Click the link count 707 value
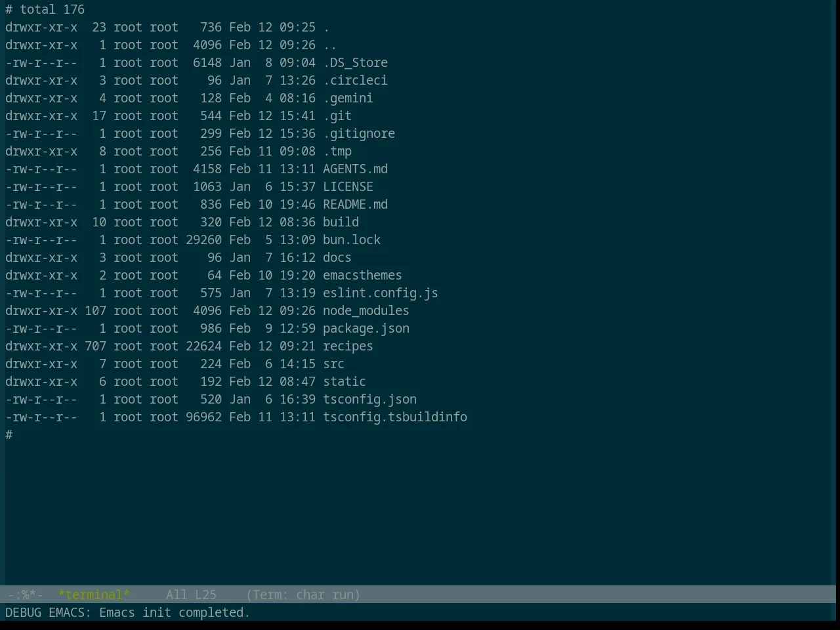840x630 pixels. (x=95, y=346)
